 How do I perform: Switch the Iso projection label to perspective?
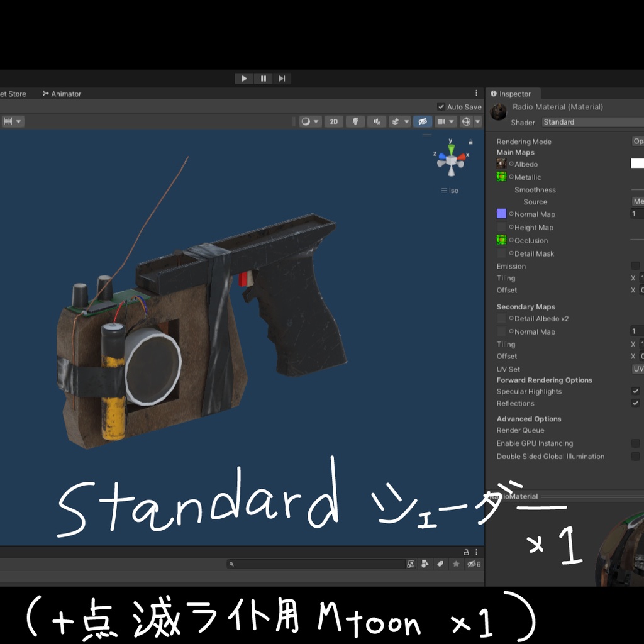coord(450,191)
